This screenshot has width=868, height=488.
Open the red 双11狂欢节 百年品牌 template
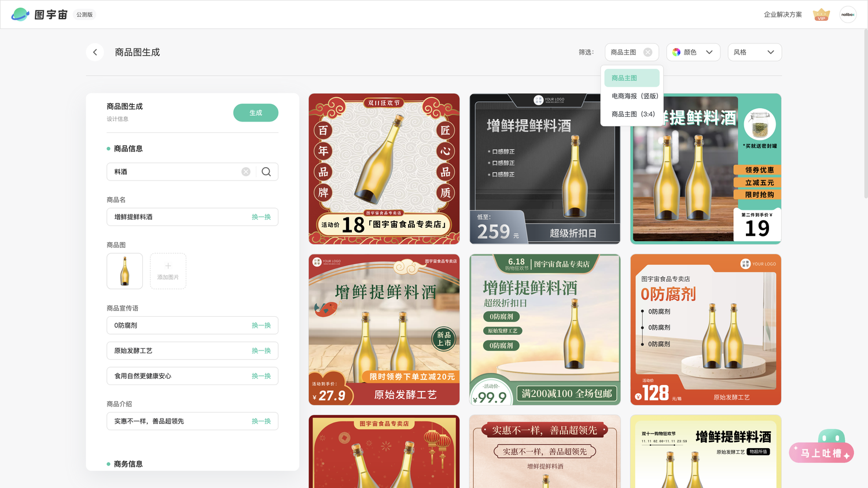pyautogui.click(x=384, y=169)
